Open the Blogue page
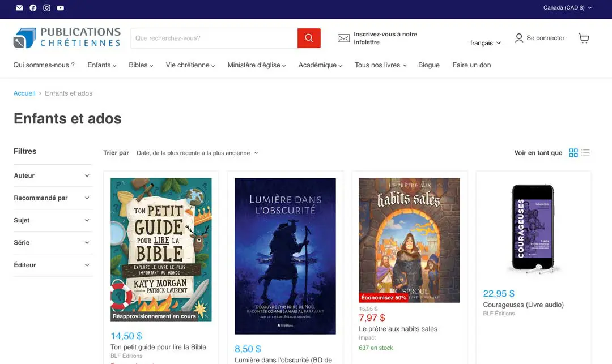The image size is (612, 364). 429,65
